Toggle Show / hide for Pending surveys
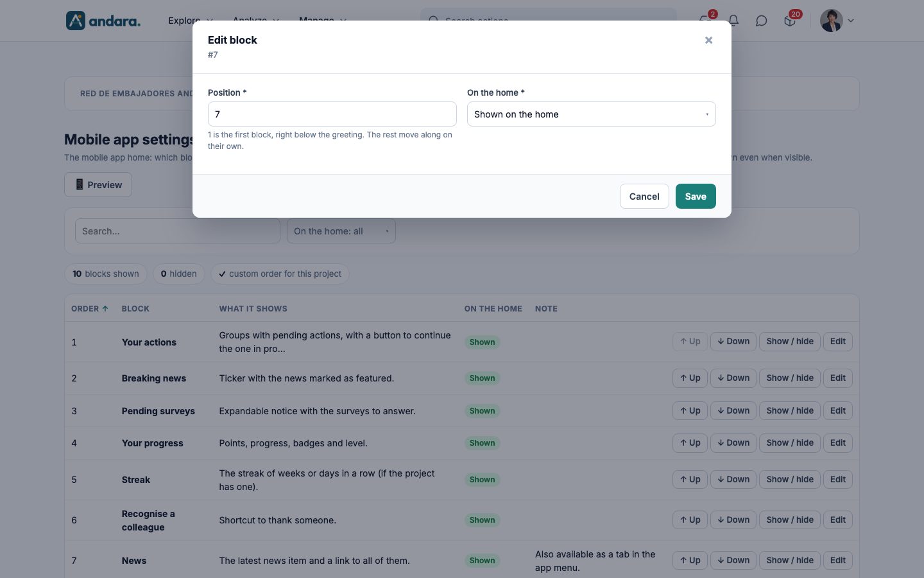 [790, 411]
